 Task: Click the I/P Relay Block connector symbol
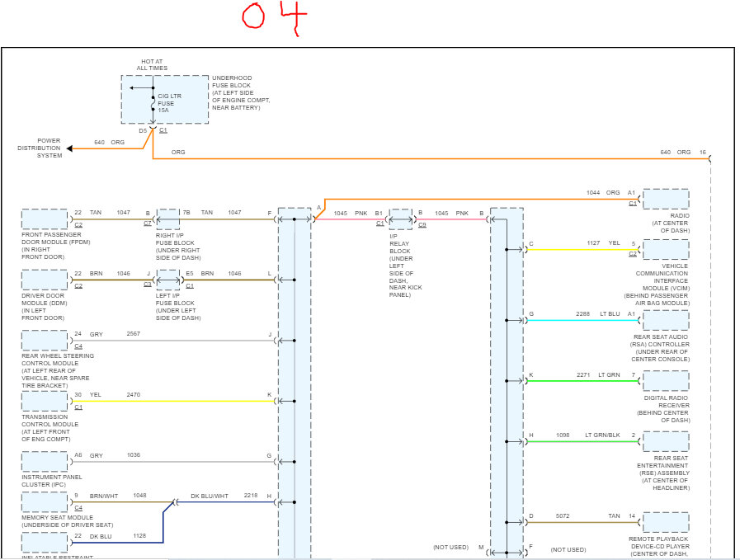pyautogui.click(x=401, y=219)
